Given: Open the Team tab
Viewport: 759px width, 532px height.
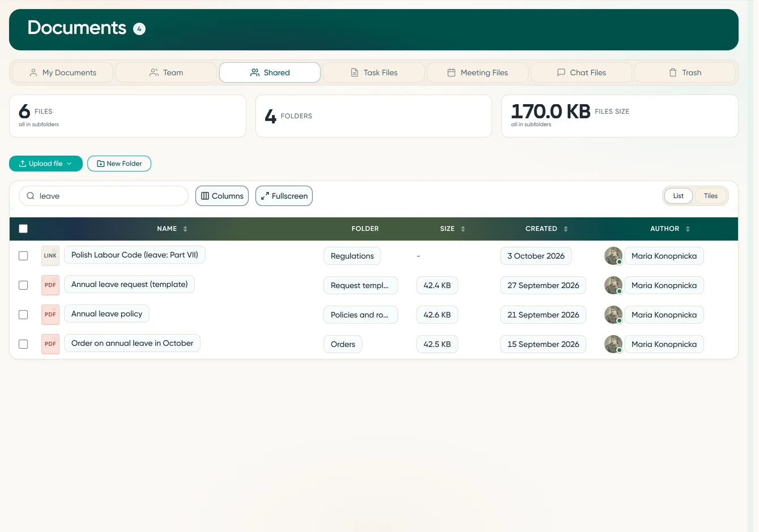Looking at the screenshot, I should click(x=166, y=72).
